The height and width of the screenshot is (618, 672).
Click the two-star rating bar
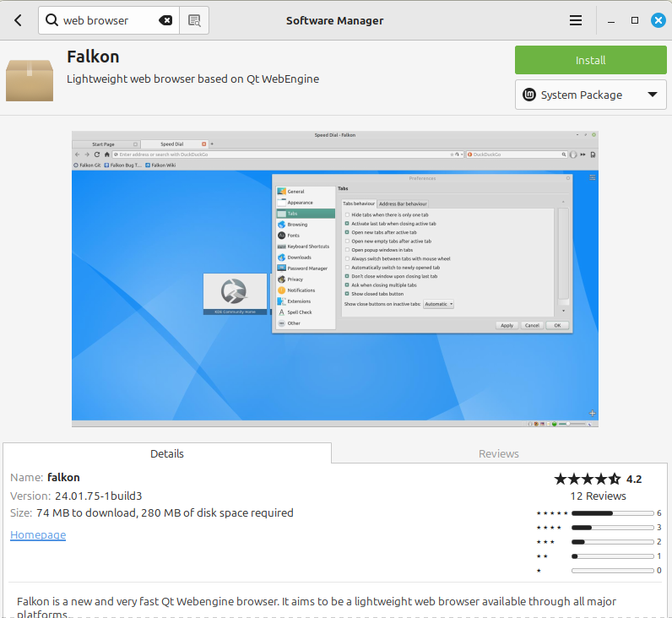612,556
